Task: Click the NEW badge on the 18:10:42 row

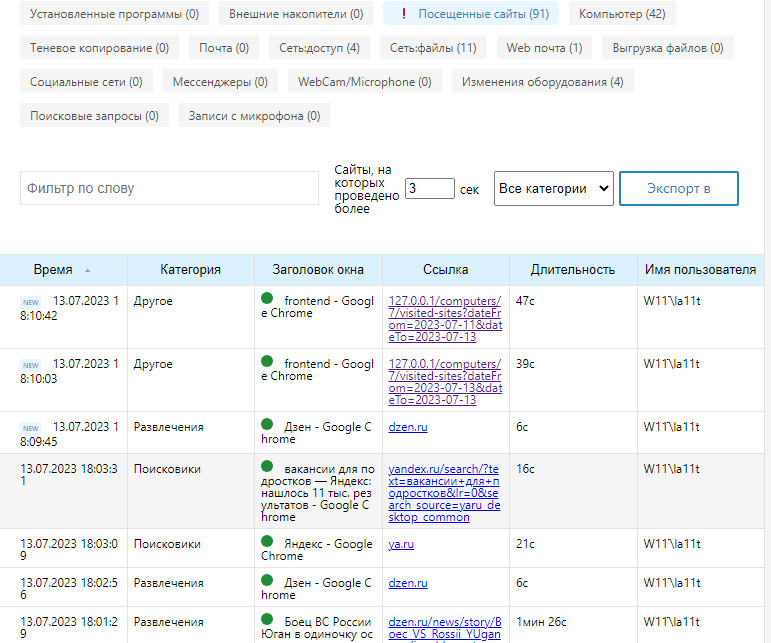Action: [30, 302]
